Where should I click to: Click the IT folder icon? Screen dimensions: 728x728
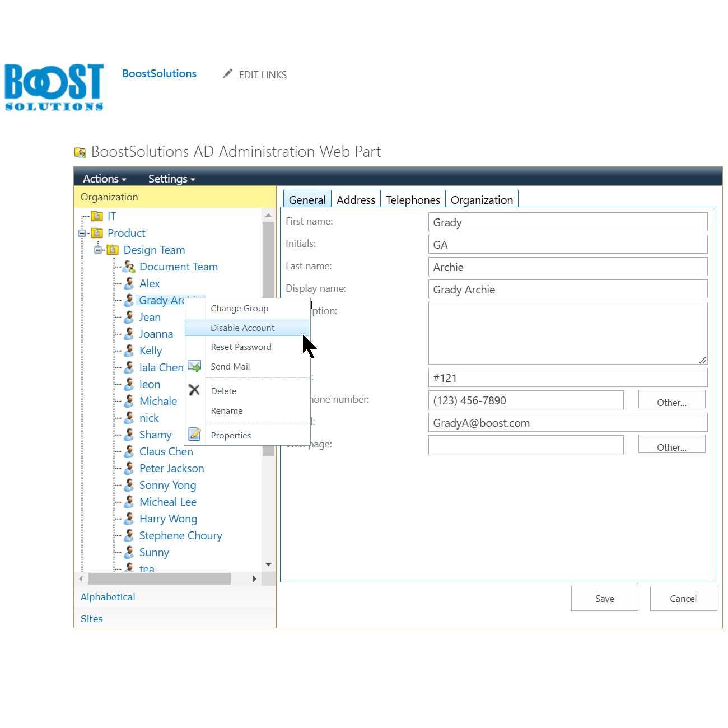(x=97, y=216)
